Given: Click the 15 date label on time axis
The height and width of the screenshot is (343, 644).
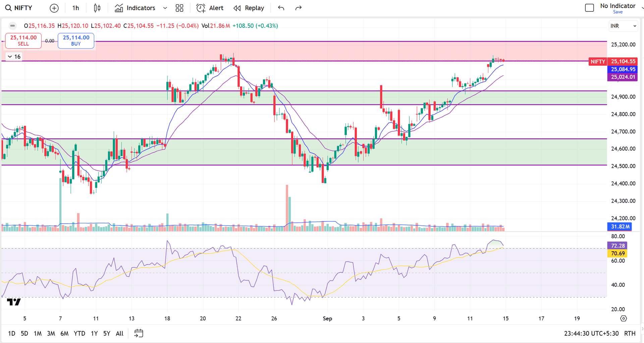Looking at the screenshot, I should pyautogui.click(x=505, y=319).
